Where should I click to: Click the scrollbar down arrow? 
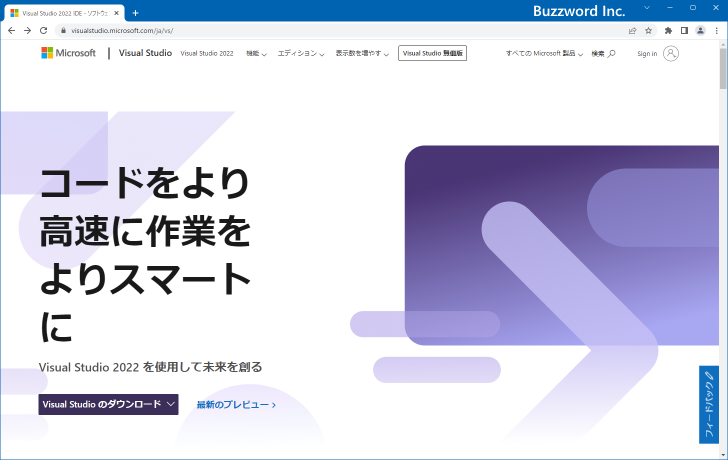tap(723, 455)
